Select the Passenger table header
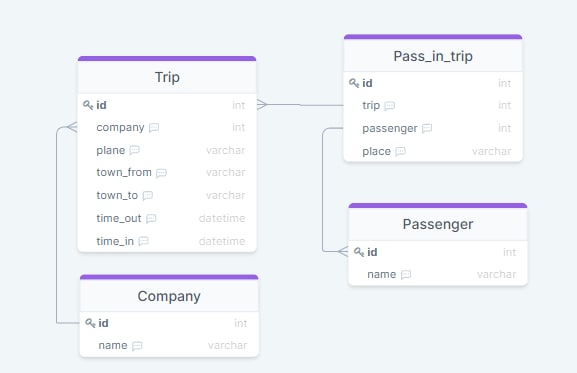Viewport: 577px width, 373px height. coord(438,224)
